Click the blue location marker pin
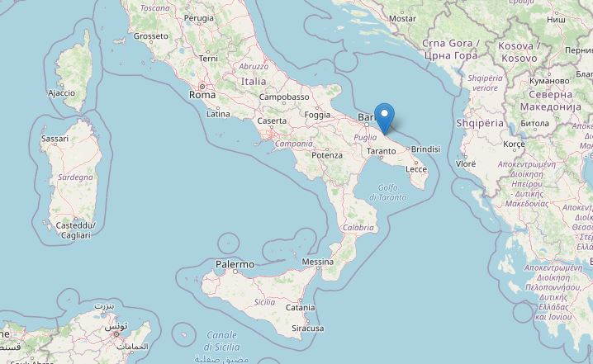 pyautogui.click(x=384, y=118)
